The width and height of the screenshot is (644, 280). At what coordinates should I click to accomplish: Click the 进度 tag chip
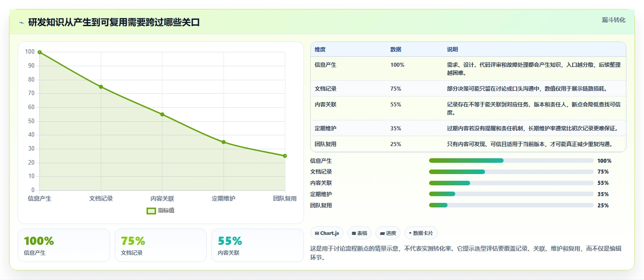pyautogui.click(x=388, y=233)
